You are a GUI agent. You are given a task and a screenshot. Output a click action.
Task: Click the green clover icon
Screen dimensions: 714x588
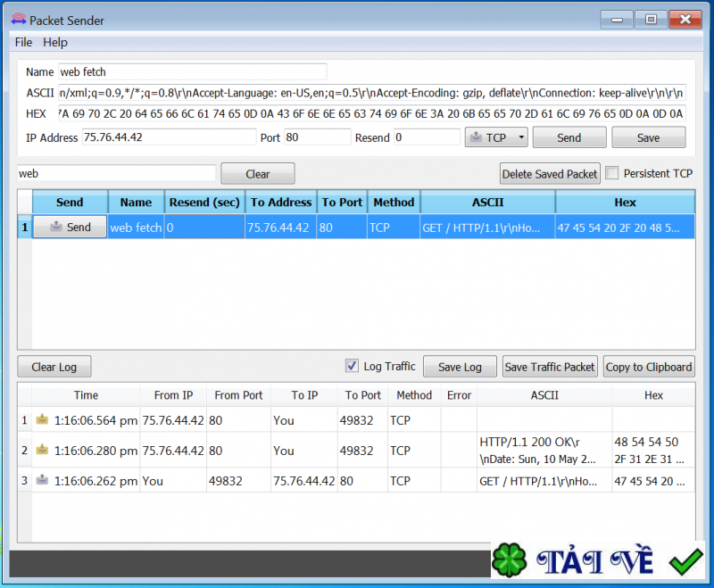(509, 560)
